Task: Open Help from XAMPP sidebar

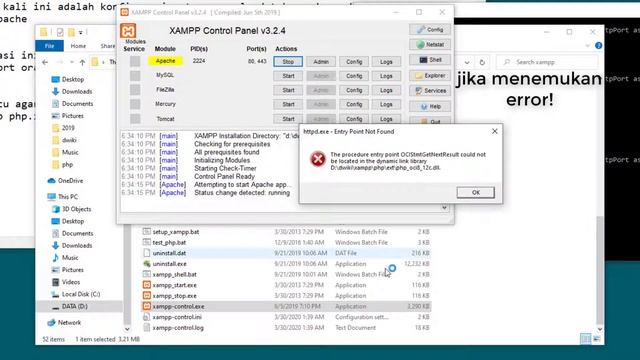Action: [x=430, y=107]
